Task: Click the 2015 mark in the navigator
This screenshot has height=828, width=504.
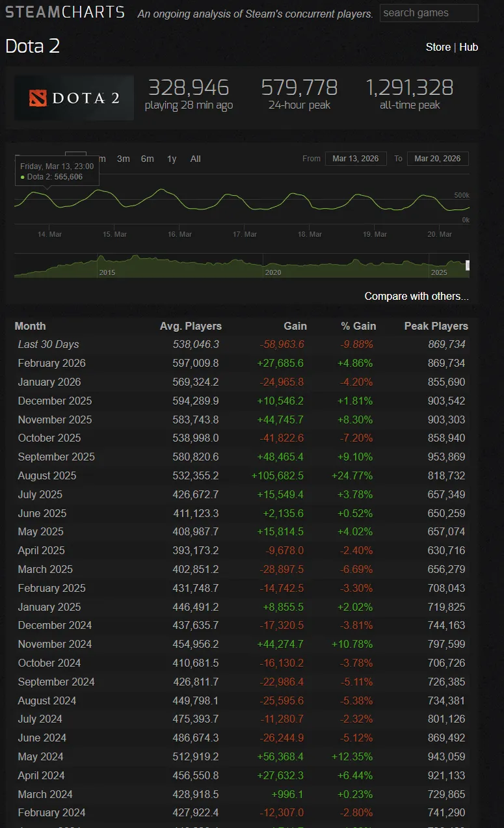Action: coord(107,273)
